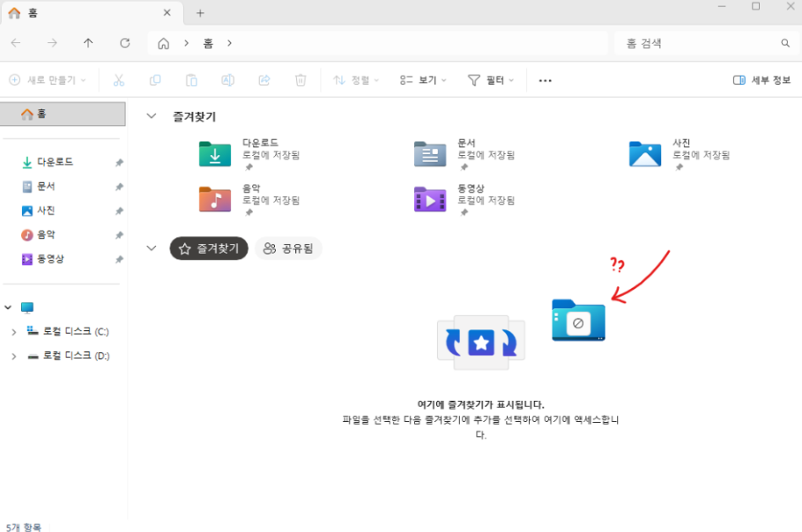Click the search magnifier icon
Viewport: 802px width, 532px height.
point(785,43)
